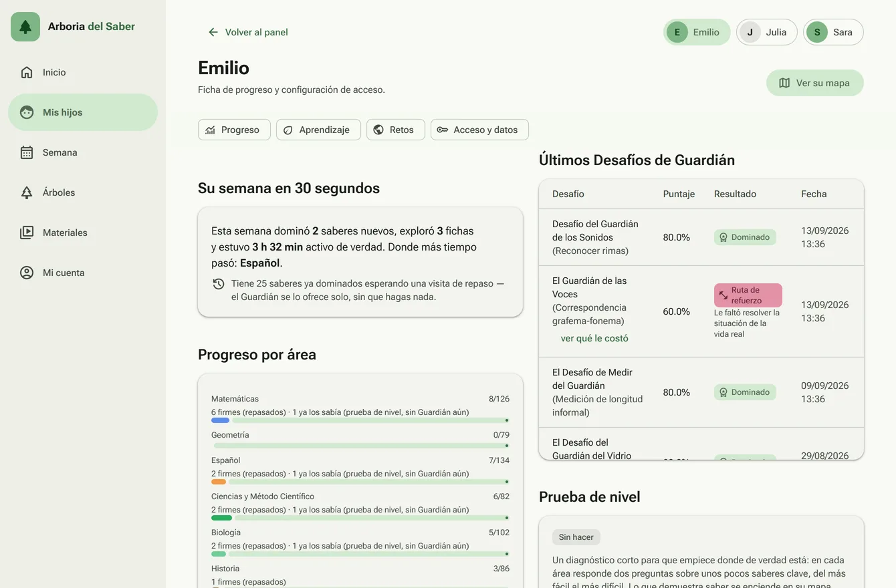Click the Desafío del Guardián de los Sonidos row
Screen dimensions: 896x588
701,237
